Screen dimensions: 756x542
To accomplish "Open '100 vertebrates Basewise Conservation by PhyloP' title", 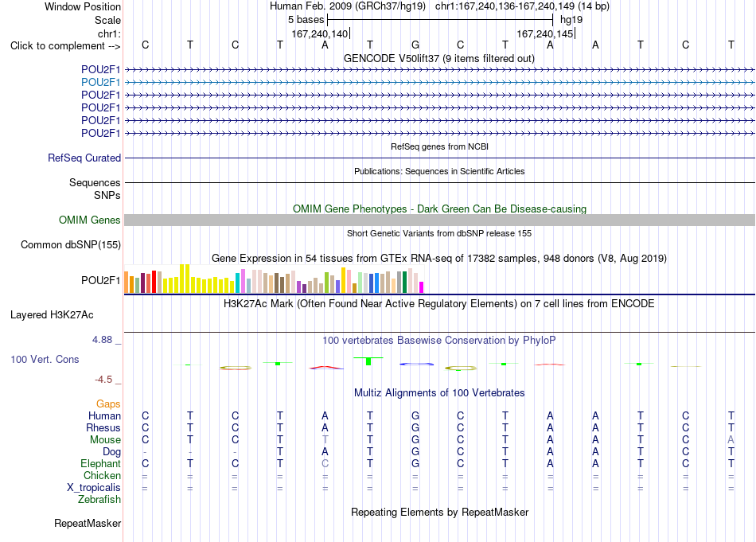I will coord(438,341).
